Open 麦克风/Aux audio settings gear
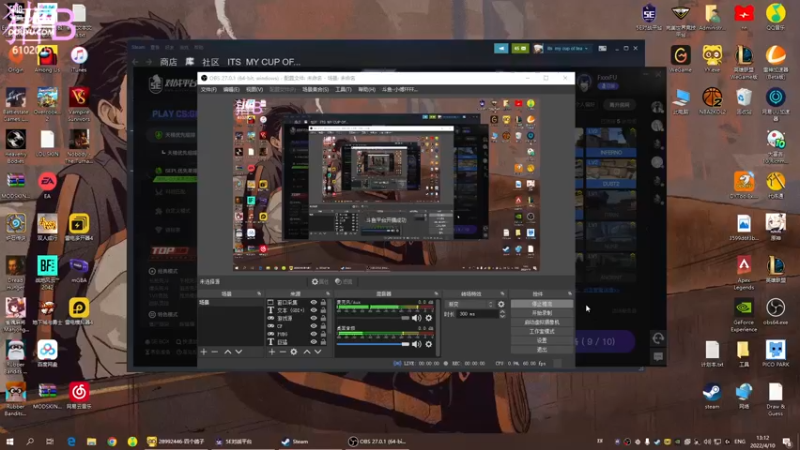The image size is (800, 450). (429, 318)
